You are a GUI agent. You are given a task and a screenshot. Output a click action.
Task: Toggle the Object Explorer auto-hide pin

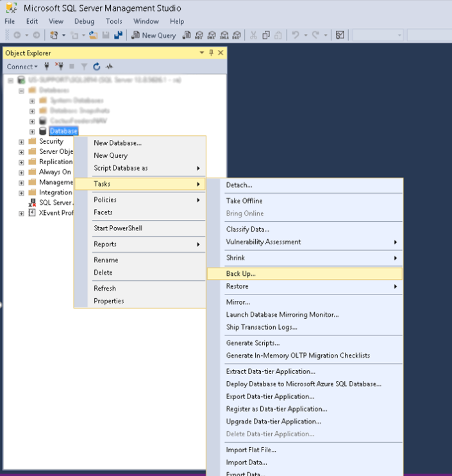(x=211, y=53)
